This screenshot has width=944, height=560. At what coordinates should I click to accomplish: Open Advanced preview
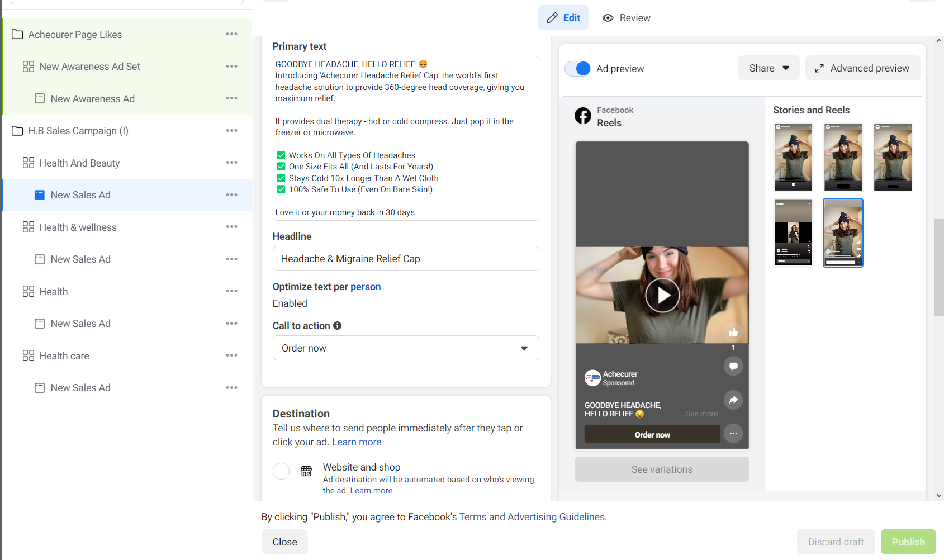coord(862,68)
